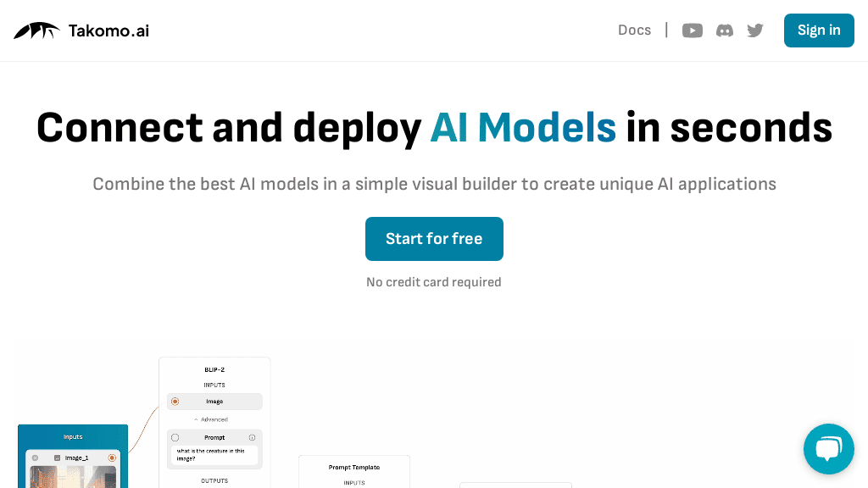Click the info icon beside Prompt field

tap(252, 437)
